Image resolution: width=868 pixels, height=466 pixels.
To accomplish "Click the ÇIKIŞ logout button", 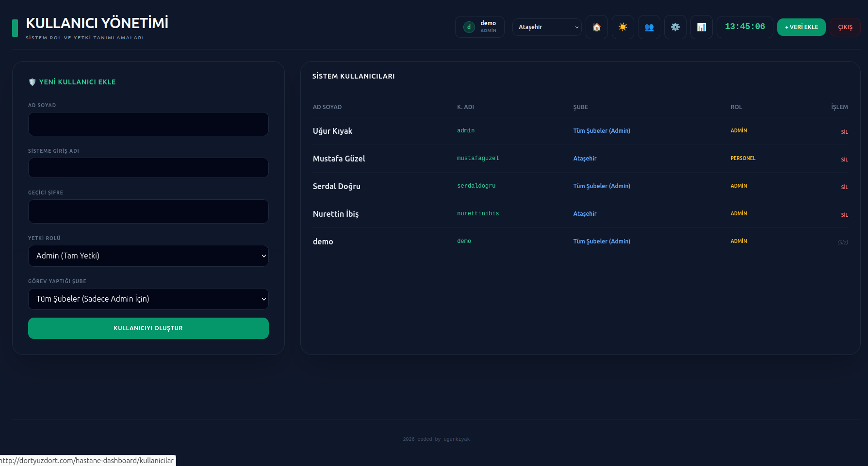I will pos(845,27).
